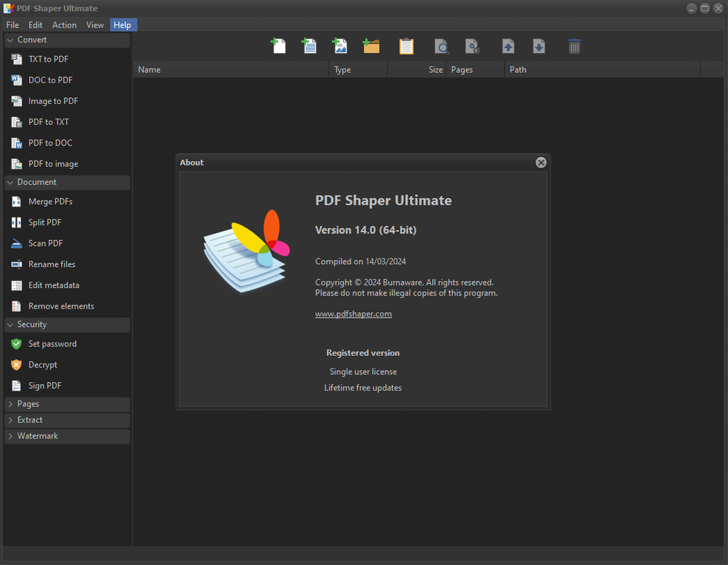The width and height of the screenshot is (728, 565).
Task: Open the View menu
Action: click(95, 25)
